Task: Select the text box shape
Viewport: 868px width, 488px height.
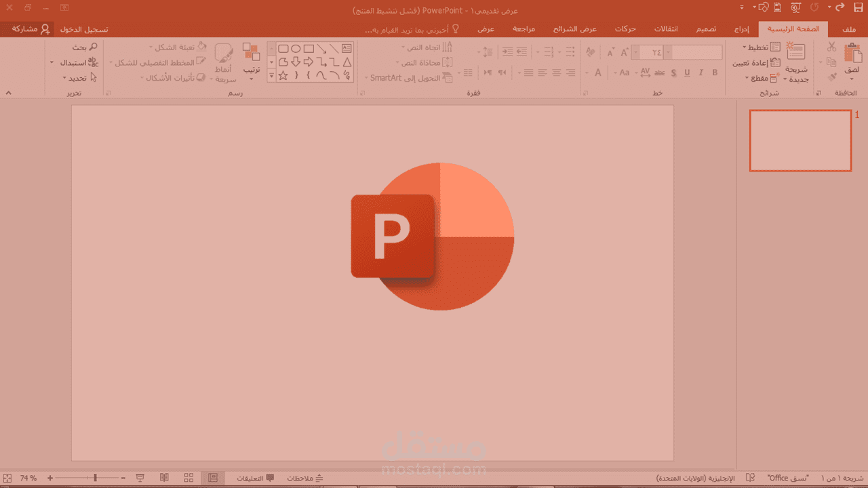Action: pyautogui.click(x=347, y=49)
